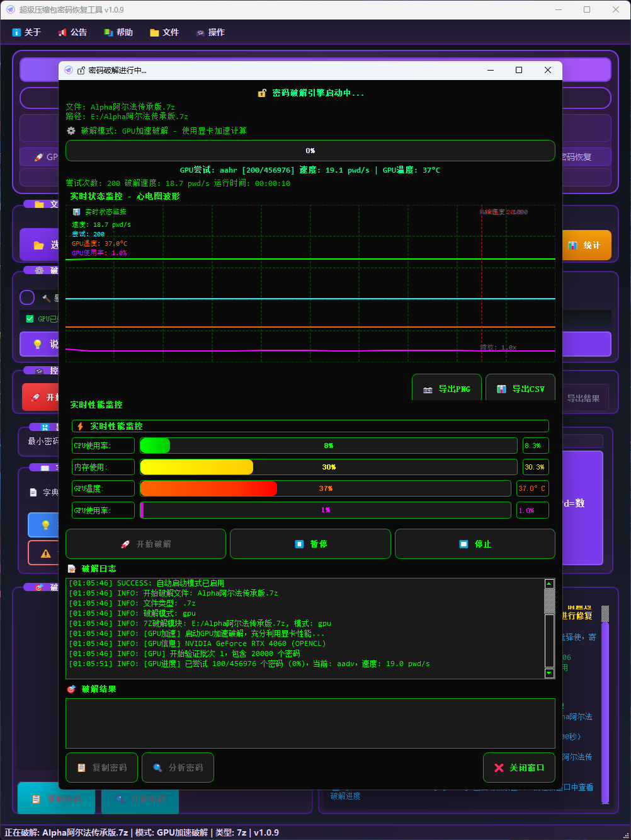Click inside the 破解结果 text box
This screenshot has width=631, height=840.
pos(310,723)
